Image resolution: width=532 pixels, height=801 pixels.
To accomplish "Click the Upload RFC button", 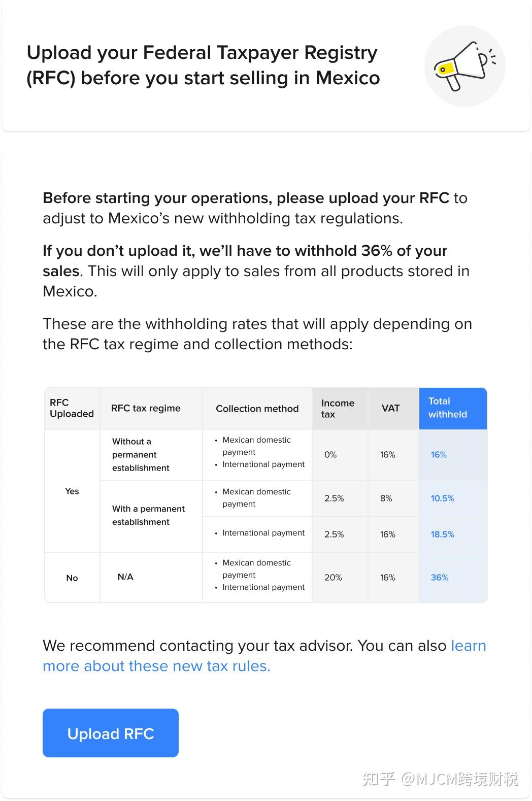I will click(x=110, y=733).
